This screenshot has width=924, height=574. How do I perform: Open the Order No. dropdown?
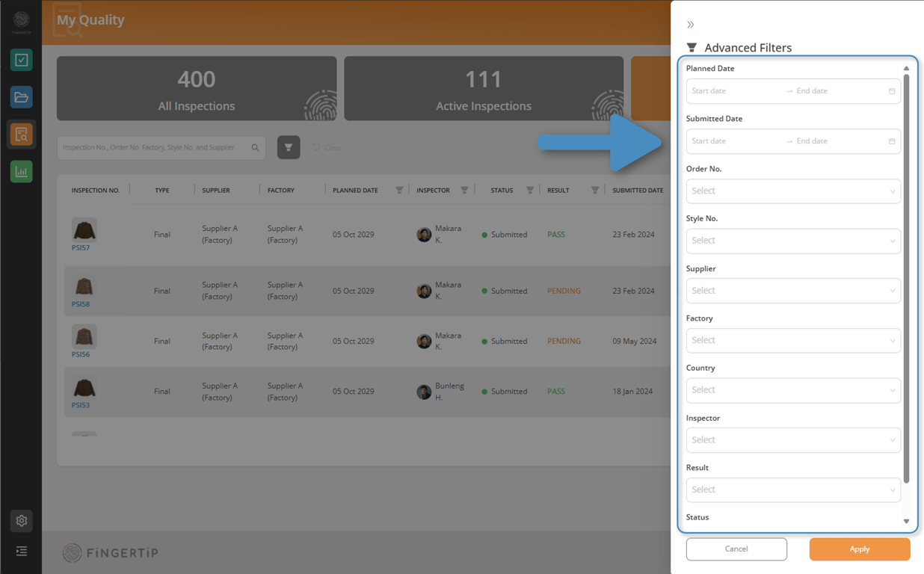pos(793,191)
